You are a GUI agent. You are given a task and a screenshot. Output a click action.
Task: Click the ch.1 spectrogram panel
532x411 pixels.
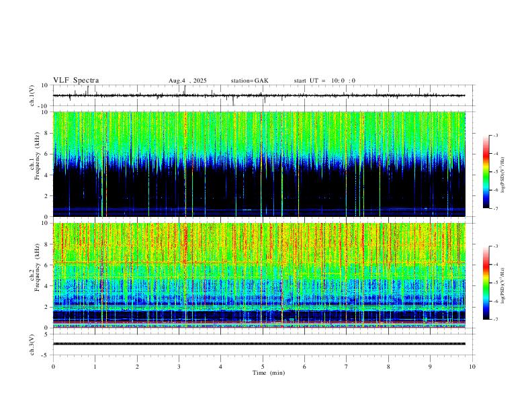click(259, 164)
